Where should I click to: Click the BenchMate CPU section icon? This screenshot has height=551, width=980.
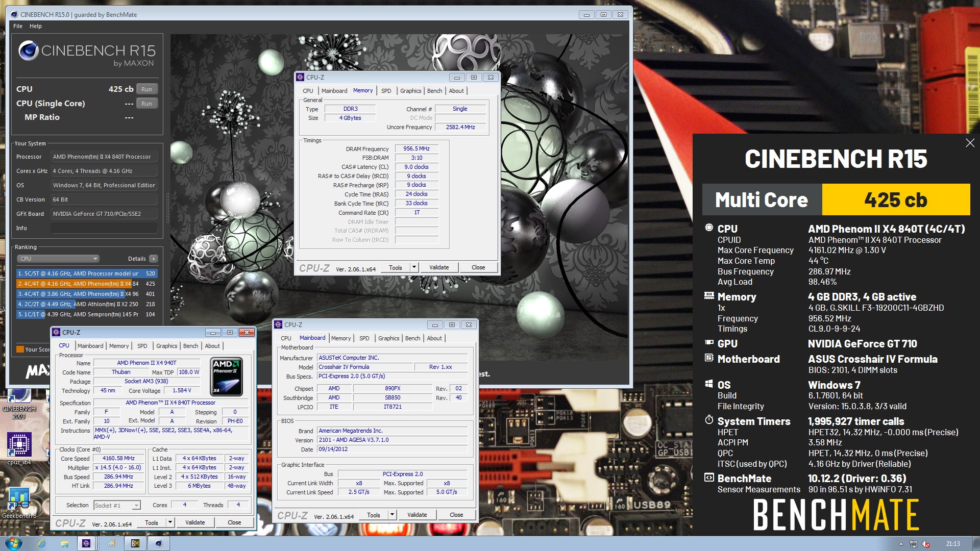709,228
